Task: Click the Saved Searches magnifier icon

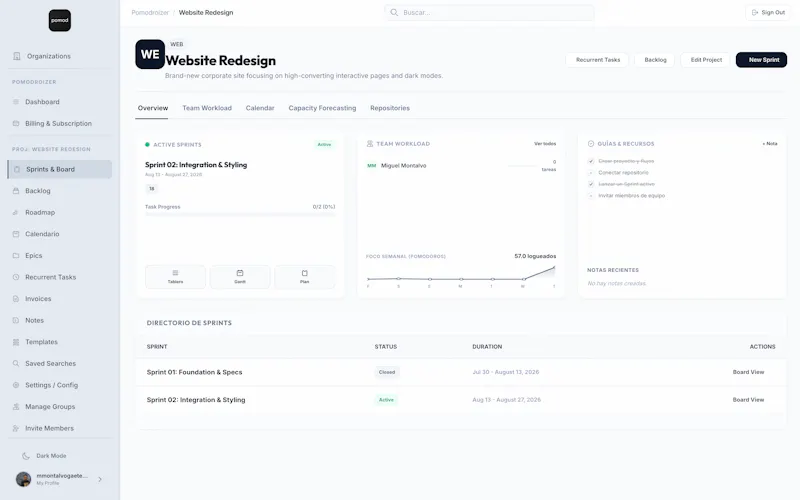Action: (x=16, y=364)
